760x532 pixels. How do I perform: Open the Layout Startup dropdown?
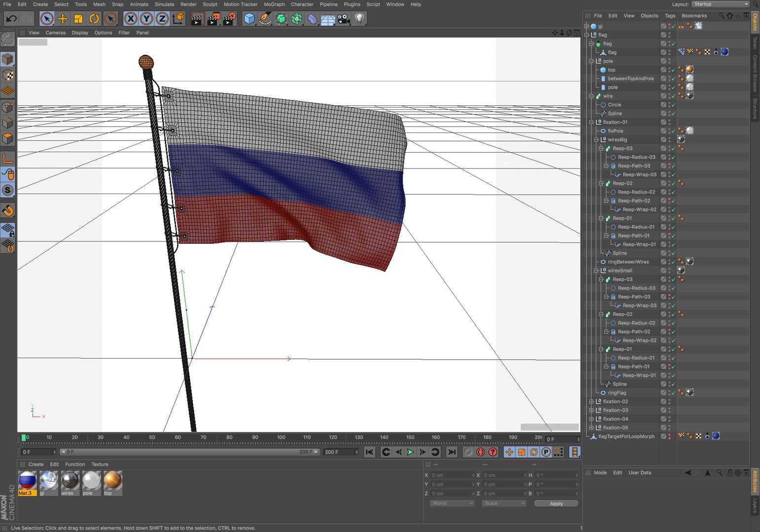(x=721, y=4)
